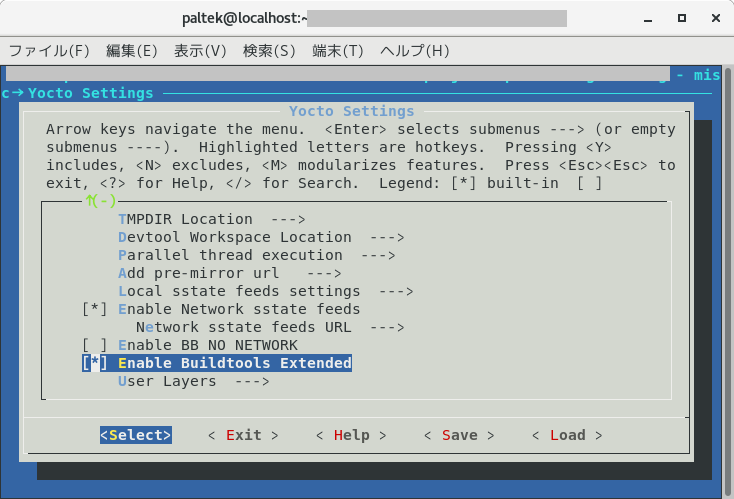
Task: Open Devtool Workspace Location submenu
Action: click(x=261, y=237)
